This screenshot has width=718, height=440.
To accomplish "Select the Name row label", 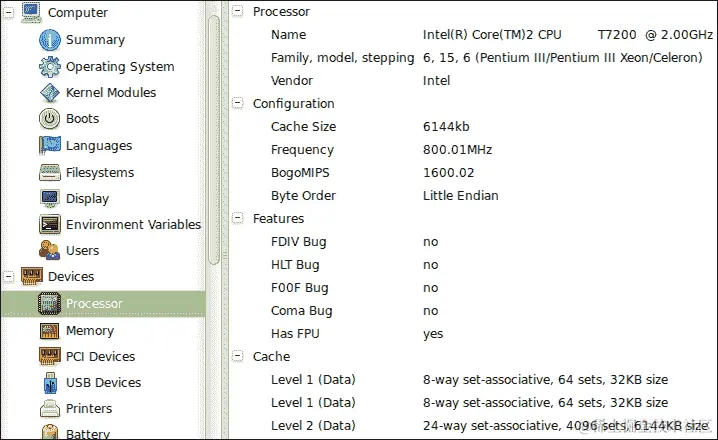I will 288,35.
